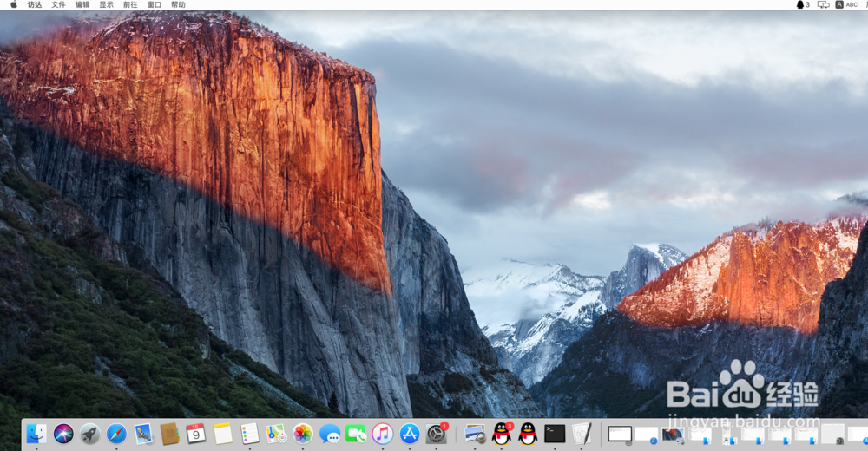Open the 访达 menu

point(35,4)
